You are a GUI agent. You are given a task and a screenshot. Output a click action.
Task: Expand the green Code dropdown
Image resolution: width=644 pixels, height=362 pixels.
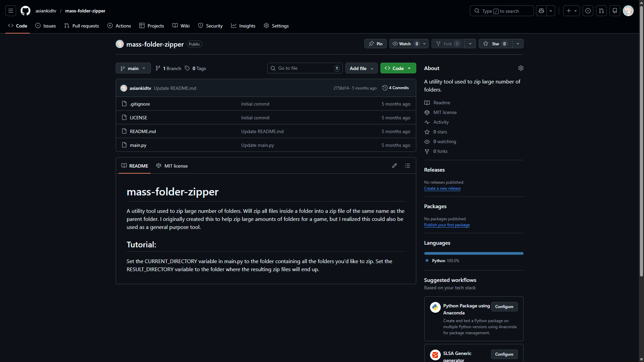398,68
